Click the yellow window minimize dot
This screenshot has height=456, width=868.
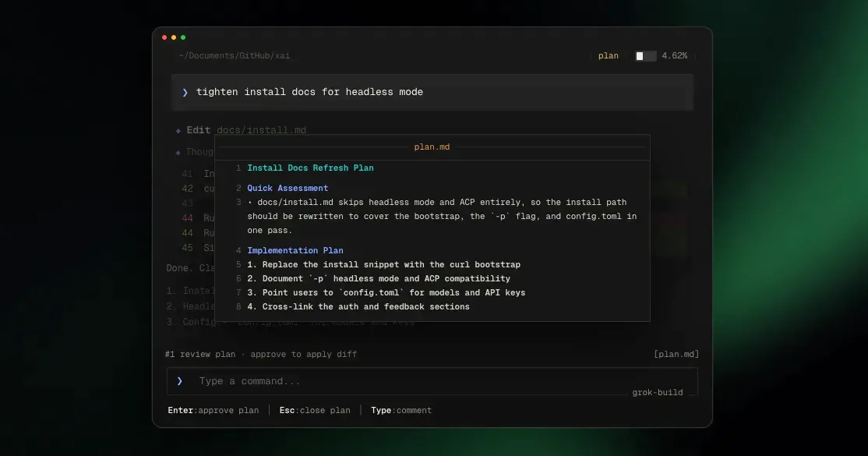point(174,37)
